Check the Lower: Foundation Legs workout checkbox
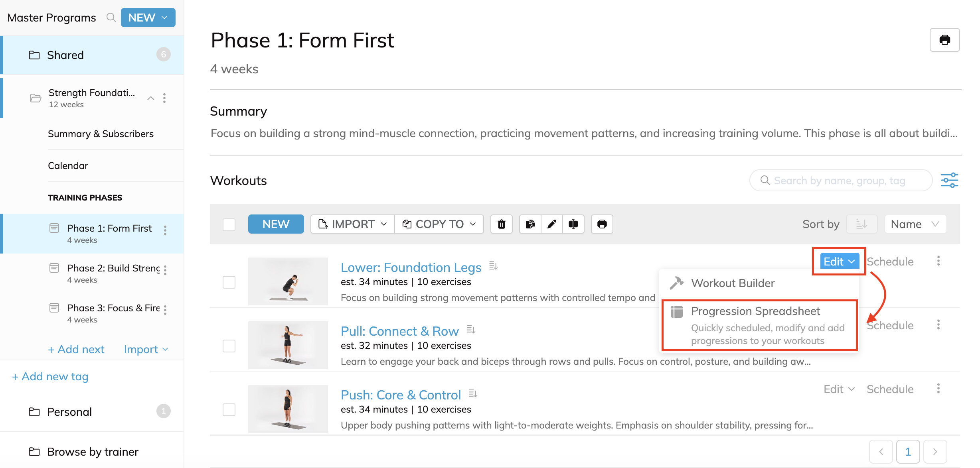980x468 pixels. tap(229, 282)
